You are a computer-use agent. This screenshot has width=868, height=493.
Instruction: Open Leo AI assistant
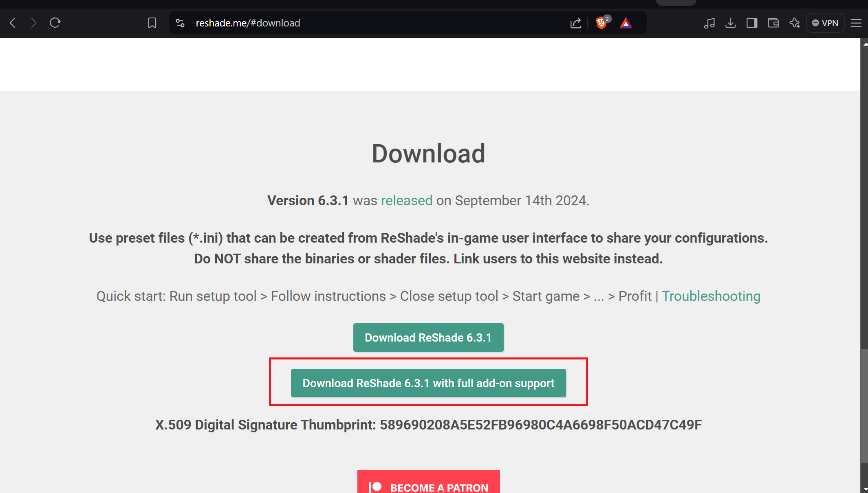[795, 23]
